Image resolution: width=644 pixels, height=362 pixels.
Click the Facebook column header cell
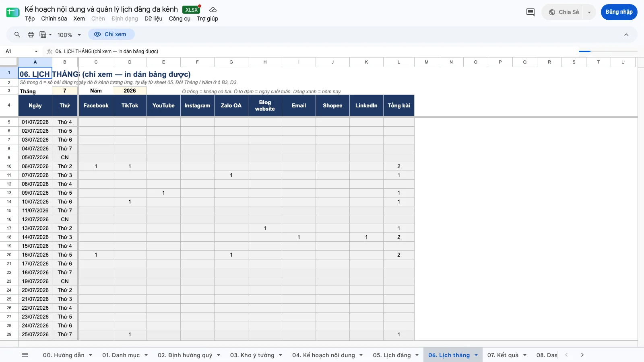[96, 105]
